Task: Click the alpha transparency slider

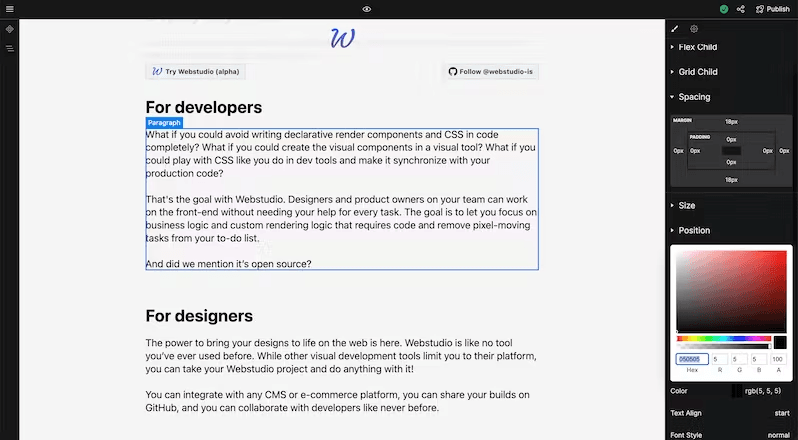Action: 724,346
